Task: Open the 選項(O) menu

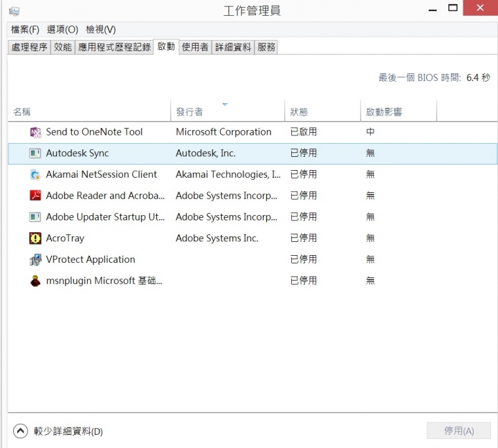Action: 62,30
